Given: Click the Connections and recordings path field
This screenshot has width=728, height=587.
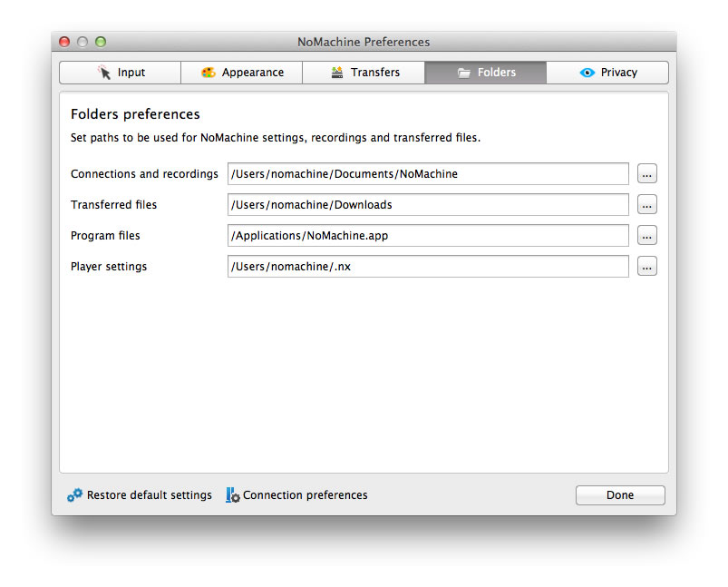Looking at the screenshot, I should (x=428, y=174).
